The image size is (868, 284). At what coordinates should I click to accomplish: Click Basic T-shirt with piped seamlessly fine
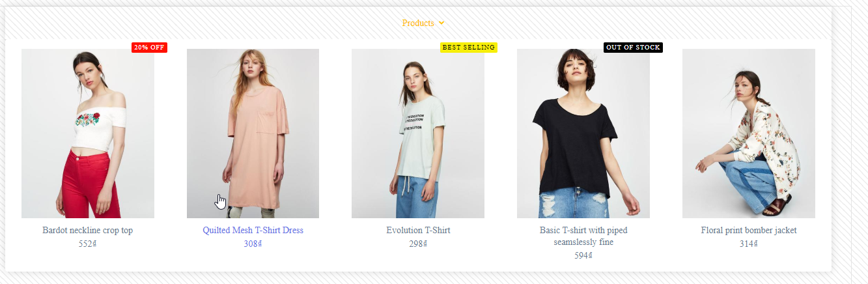pyautogui.click(x=583, y=236)
